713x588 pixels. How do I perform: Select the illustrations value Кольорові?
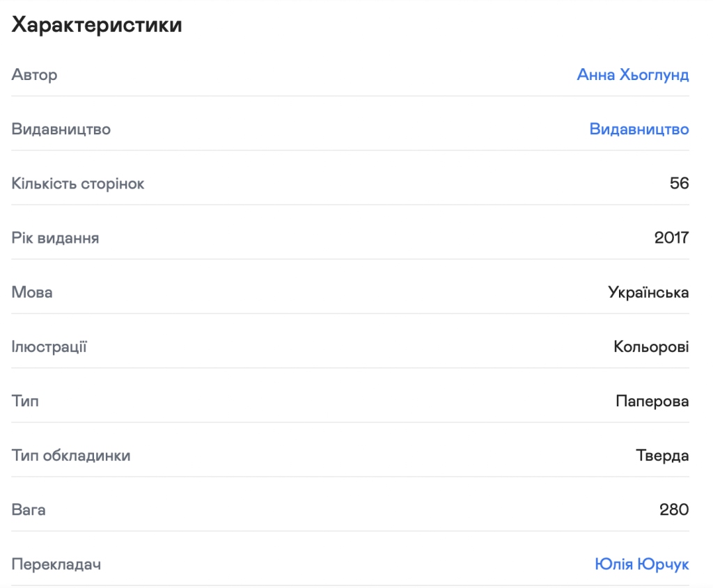click(x=651, y=347)
